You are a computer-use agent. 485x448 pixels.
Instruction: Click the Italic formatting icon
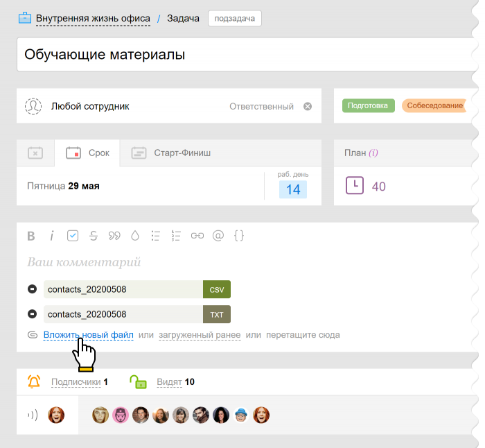coord(51,236)
